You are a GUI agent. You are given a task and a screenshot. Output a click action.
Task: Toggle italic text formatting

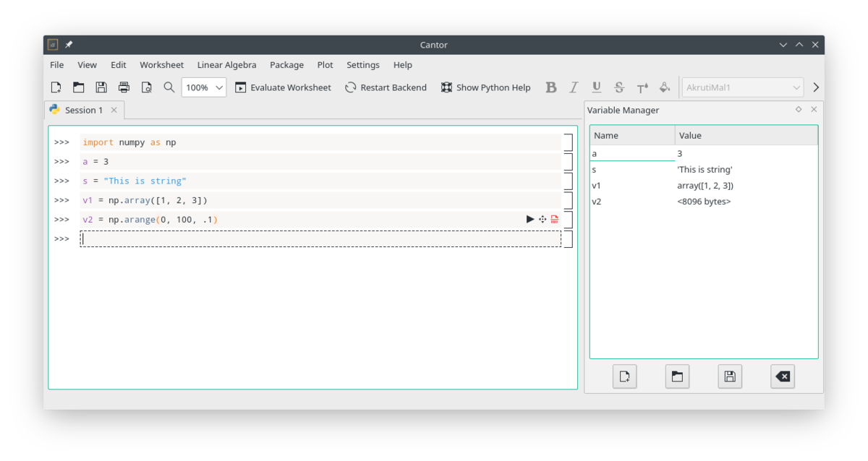pos(574,87)
